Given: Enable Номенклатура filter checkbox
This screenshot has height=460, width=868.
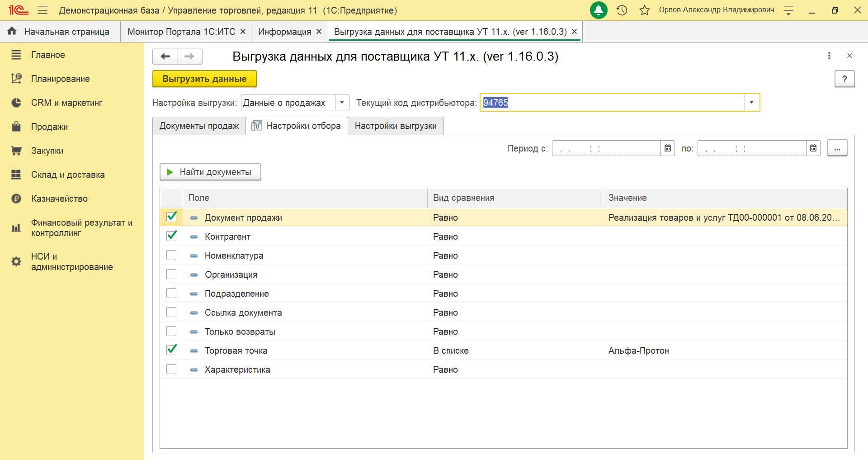Looking at the screenshot, I should [x=171, y=255].
